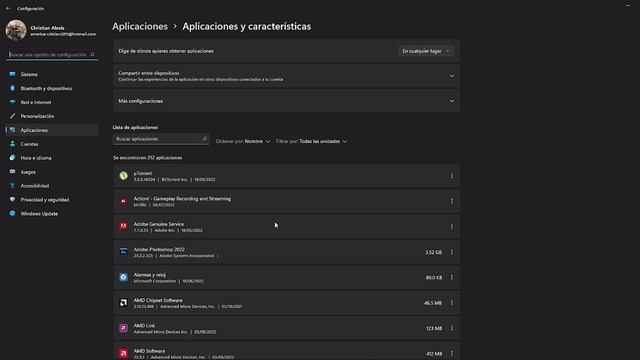Image resolution: width=640 pixels, height=360 pixels.
Task: Click the Personalización brush icon
Action: [12, 116]
